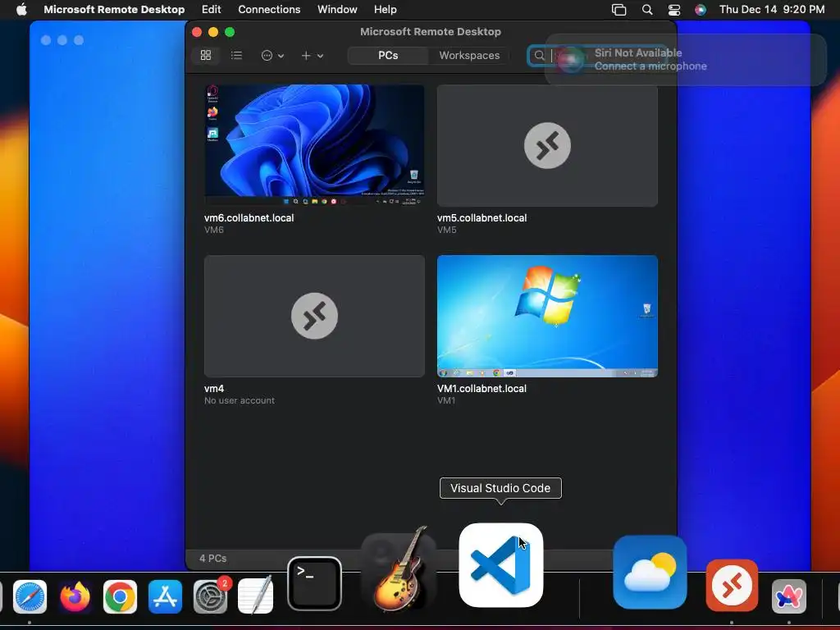Click the Siri menu bar icon

pos(701,10)
